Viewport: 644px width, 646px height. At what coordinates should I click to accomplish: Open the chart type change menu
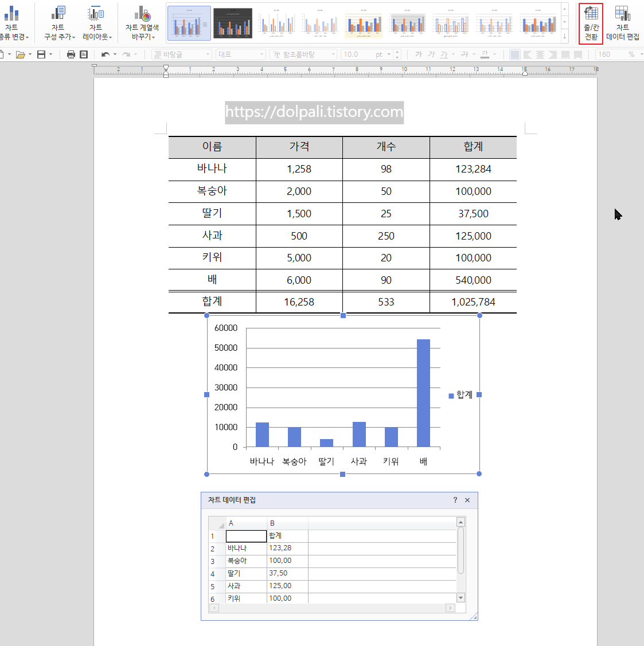click(14, 23)
